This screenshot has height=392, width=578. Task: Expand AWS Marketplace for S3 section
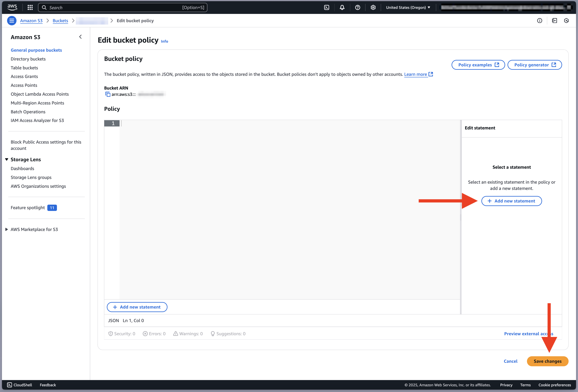7,229
